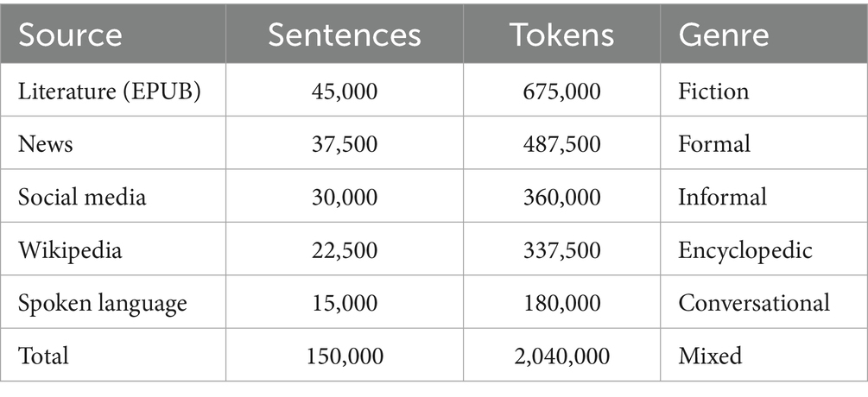The image size is (868, 397).
Task: Select the Spoken language cell
Action: tap(102, 303)
